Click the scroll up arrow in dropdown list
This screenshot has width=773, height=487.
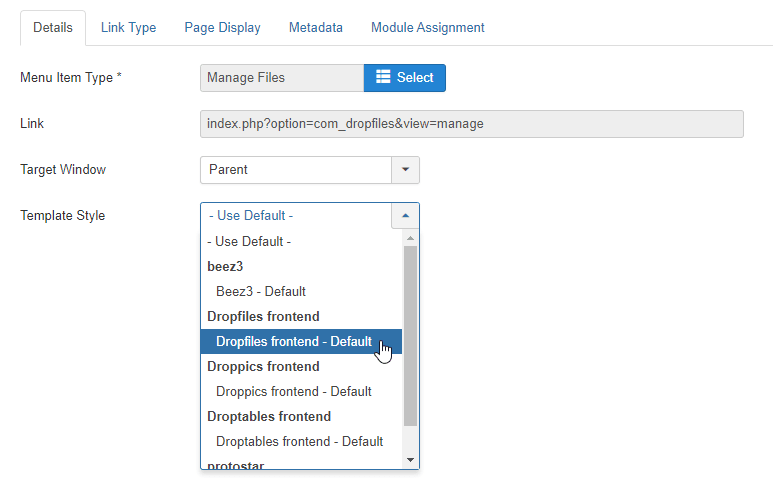(410, 238)
